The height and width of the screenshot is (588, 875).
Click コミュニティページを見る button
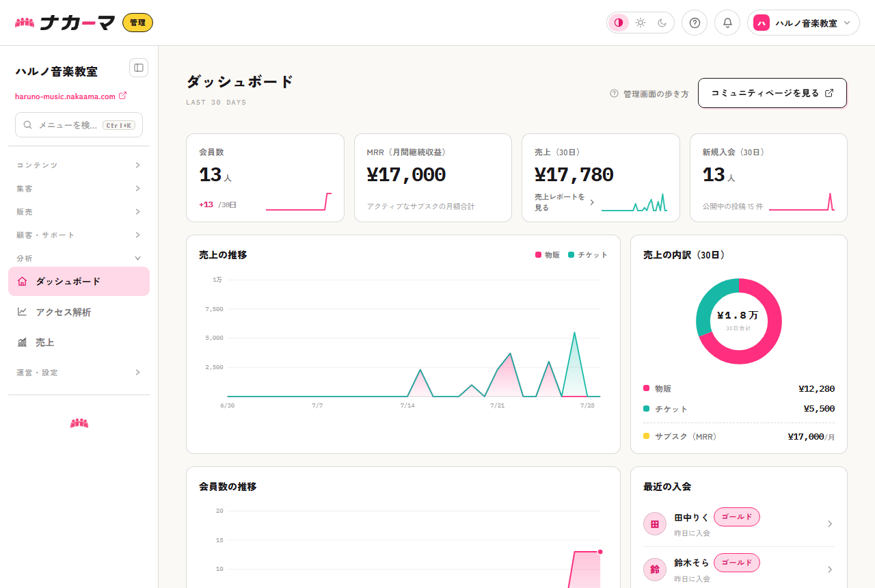coord(772,93)
